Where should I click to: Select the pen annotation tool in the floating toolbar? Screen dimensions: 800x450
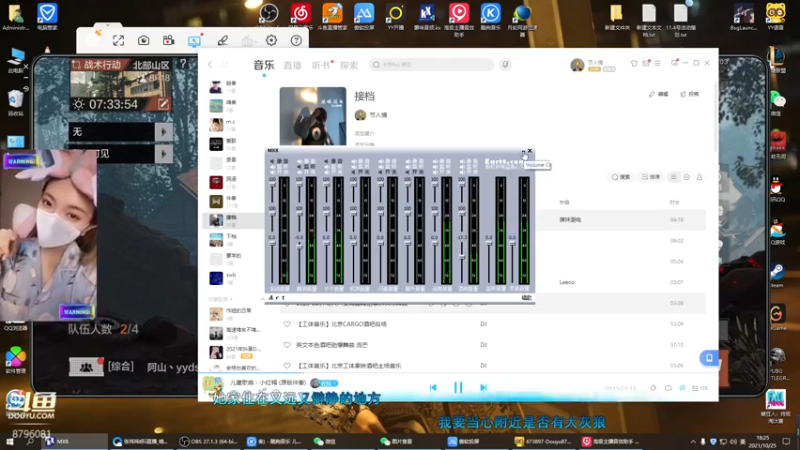point(222,40)
